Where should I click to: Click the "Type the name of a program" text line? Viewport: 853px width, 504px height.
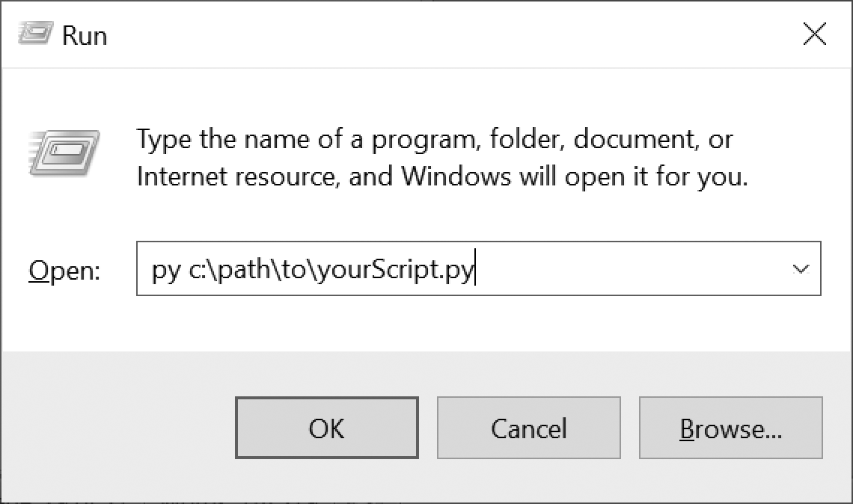[435, 139]
